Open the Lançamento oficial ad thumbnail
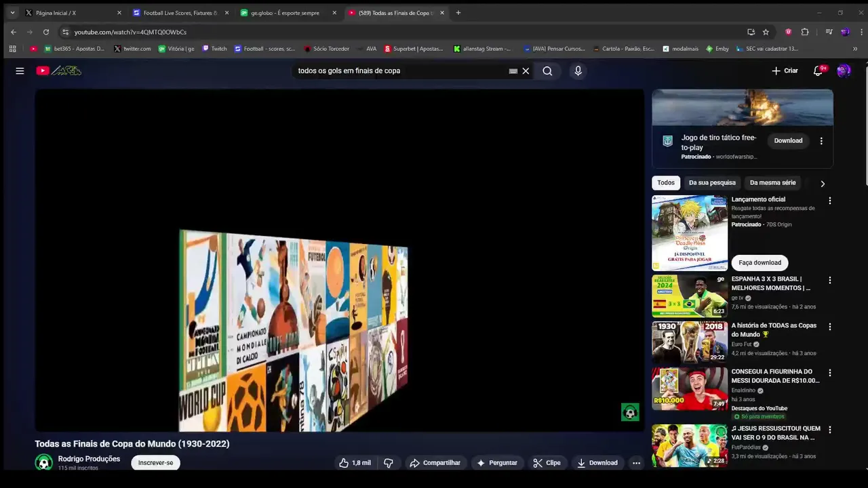868x488 pixels. tap(690, 233)
